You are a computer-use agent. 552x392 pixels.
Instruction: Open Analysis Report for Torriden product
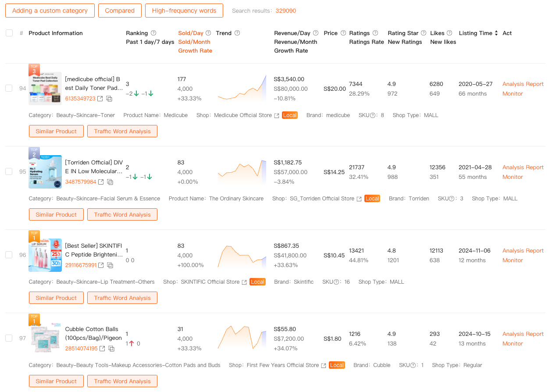pyautogui.click(x=523, y=167)
